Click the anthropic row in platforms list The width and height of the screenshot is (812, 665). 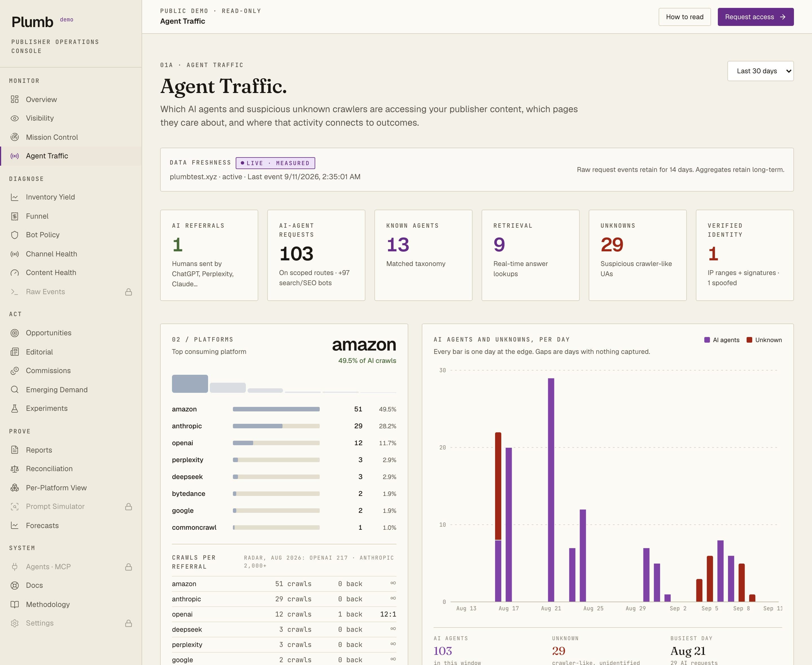pyautogui.click(x=284, y=426)
